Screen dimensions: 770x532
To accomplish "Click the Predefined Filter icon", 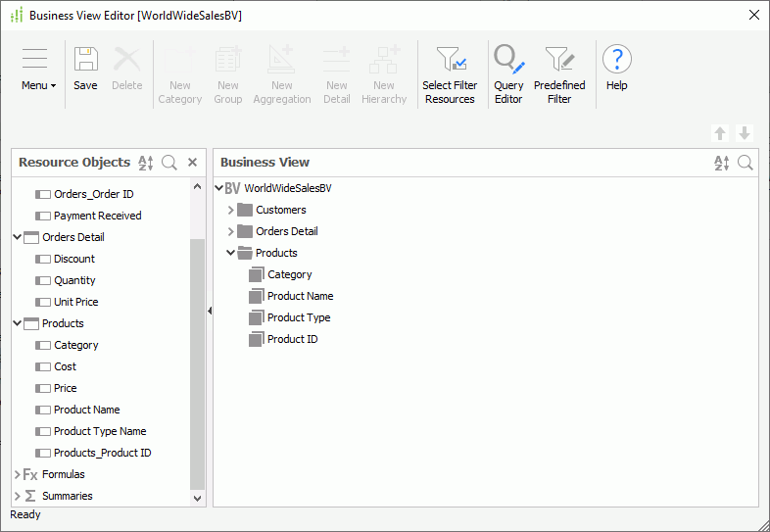I will tap(559, 60).
